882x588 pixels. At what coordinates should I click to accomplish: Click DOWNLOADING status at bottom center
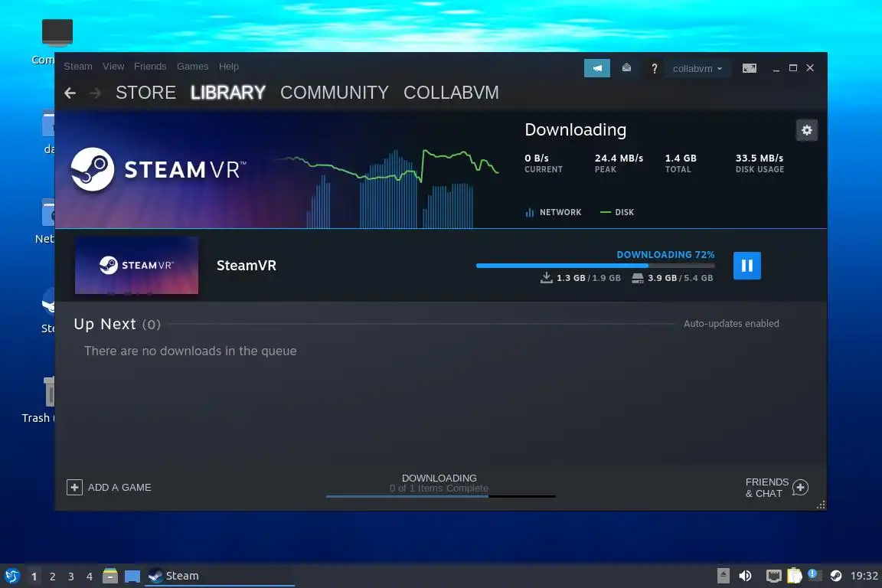click(439, 479)
